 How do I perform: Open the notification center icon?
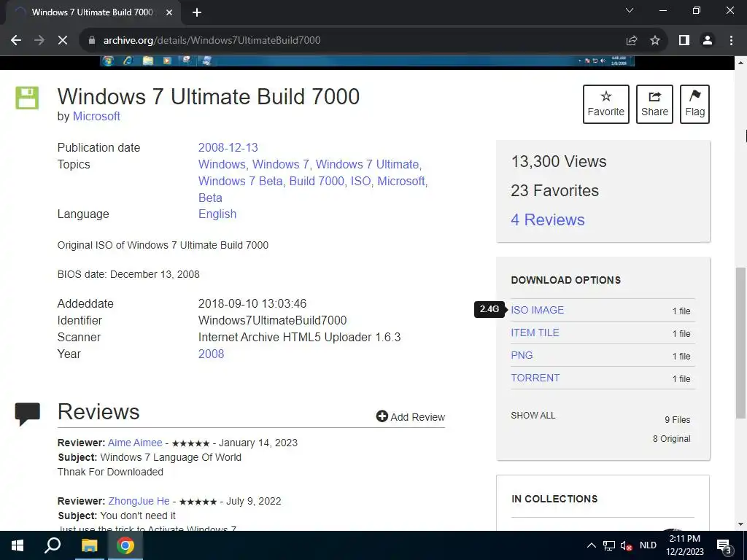[x=724, y=545]
